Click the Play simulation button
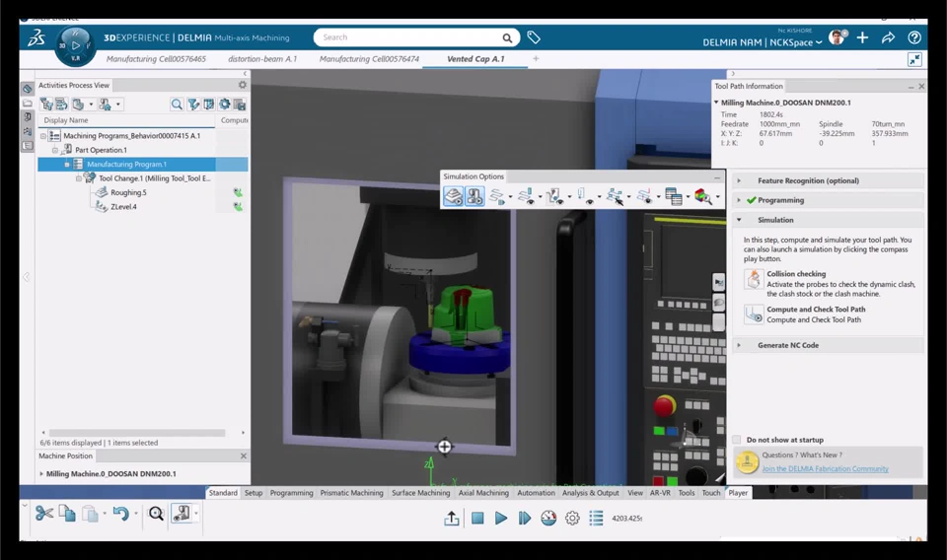This screenshot has width=947, height=560. tap(501, 518)
